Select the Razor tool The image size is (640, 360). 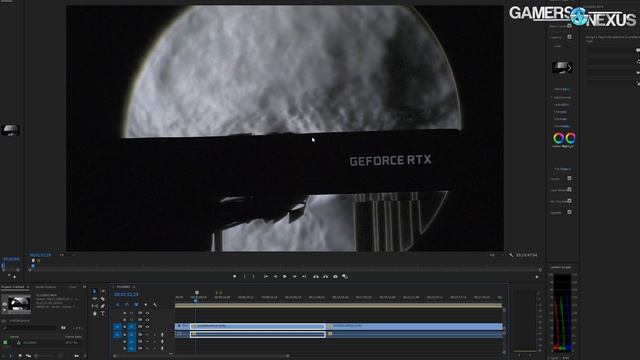click(x=103, y=299)
